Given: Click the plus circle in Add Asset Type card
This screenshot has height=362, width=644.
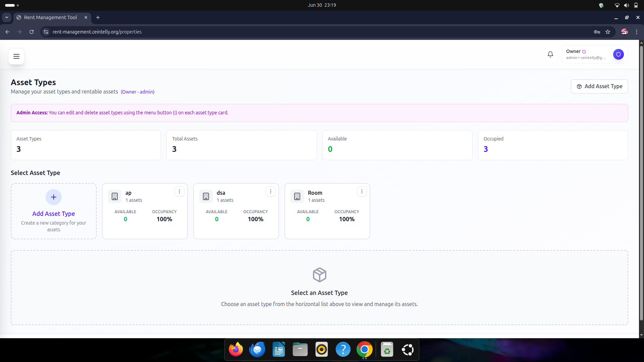Looking at the screenshot, I should click(x=54, y=197).
